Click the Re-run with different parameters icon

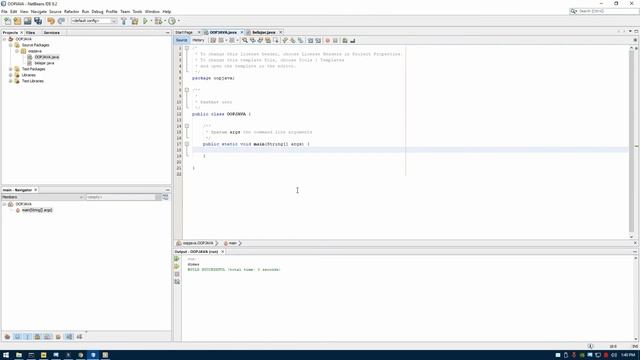click(177, 267)
